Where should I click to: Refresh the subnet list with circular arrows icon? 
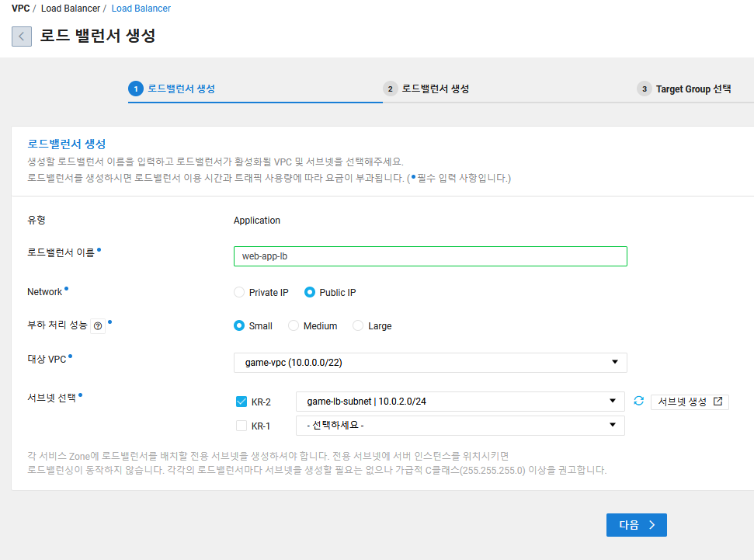click(638, 401)
